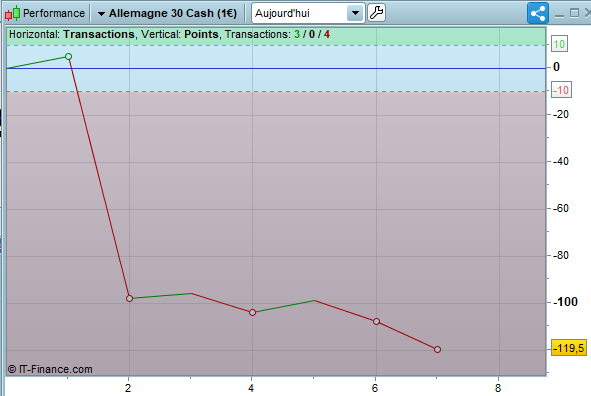Viewport: 591px width, 396px height.
Task: Click the transaction point at x-axis 6
Action: 376,321
